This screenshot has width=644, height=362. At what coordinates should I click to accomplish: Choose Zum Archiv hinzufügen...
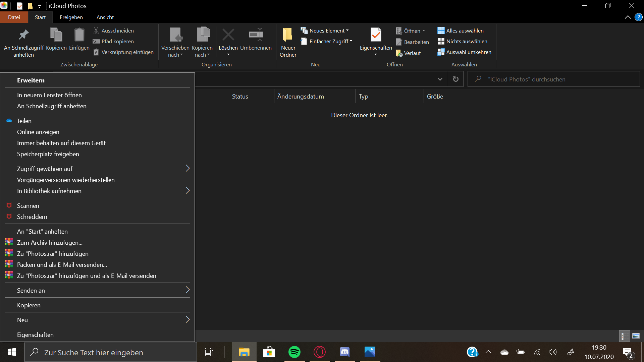click(x=97, y=242)
